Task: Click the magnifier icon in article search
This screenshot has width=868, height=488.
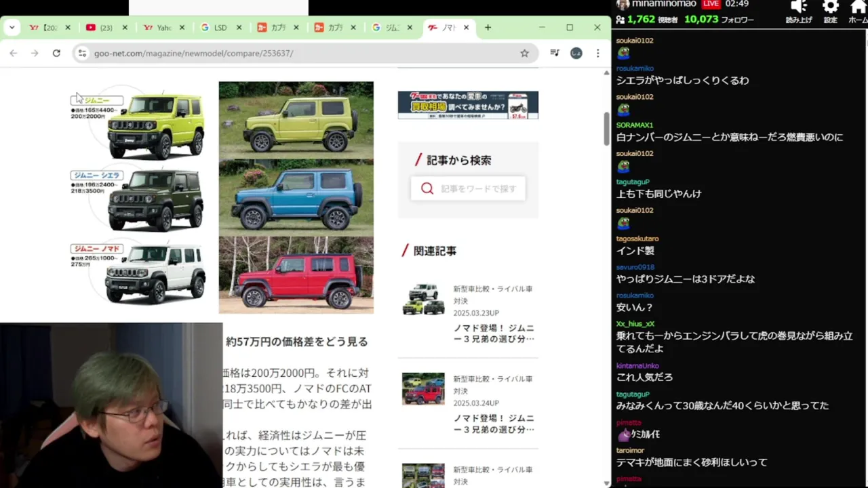Action: tap(427, 188)
